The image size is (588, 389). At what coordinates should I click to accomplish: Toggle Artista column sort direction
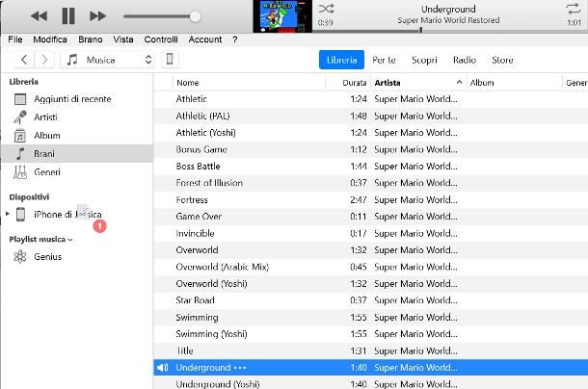[x=418, y=83]
